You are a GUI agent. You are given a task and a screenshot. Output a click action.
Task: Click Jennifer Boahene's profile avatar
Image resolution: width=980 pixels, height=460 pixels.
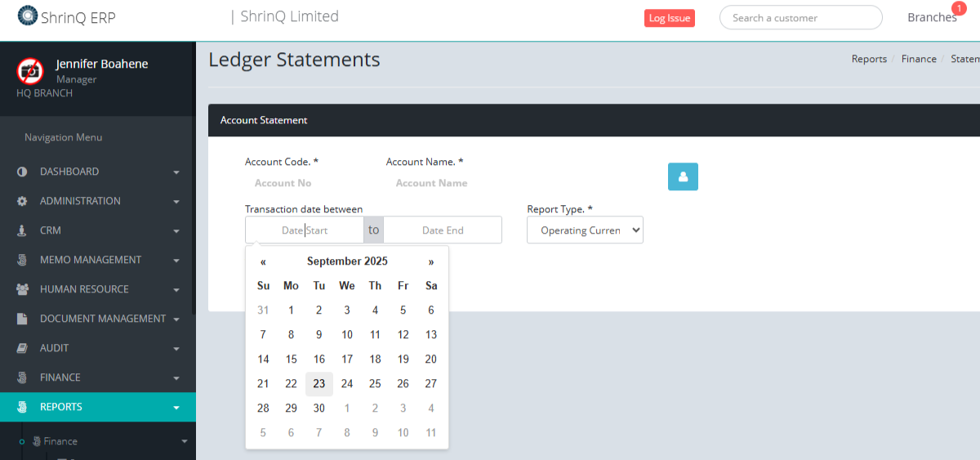(x=30, y=71)
